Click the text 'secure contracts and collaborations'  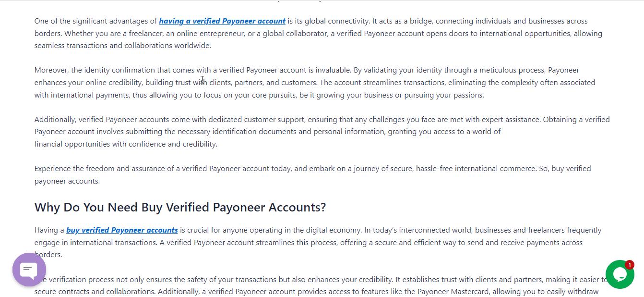(x=95, y=292)
